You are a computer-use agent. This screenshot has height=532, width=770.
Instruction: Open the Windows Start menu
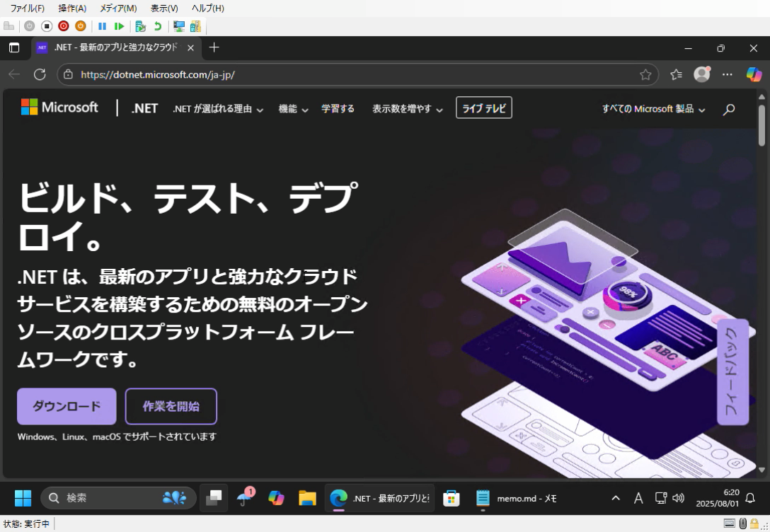pyautogui.click(x=23, y=498)
